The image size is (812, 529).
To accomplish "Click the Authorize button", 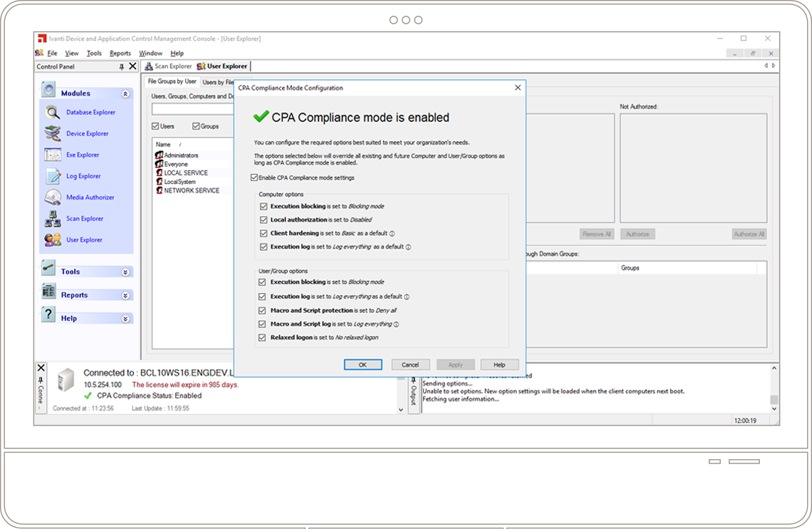I will tap(637, 234).
